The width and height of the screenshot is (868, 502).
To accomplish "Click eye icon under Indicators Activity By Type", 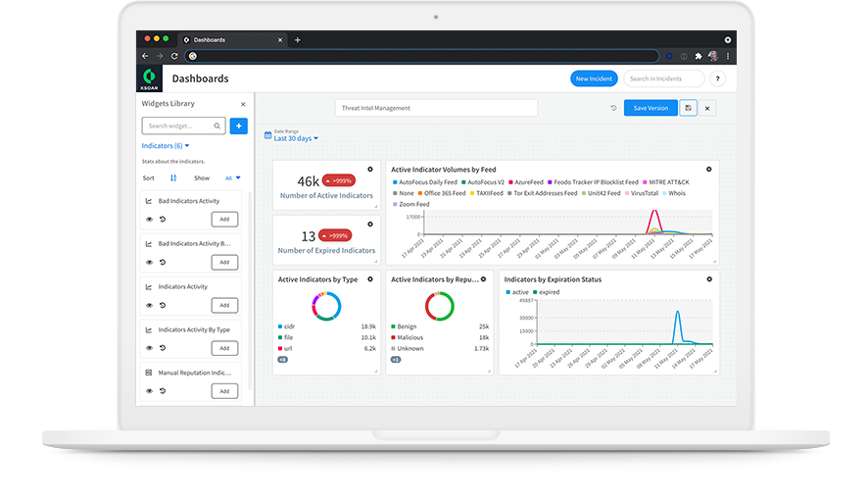I will pyautogui.click(x=150, y=348).
